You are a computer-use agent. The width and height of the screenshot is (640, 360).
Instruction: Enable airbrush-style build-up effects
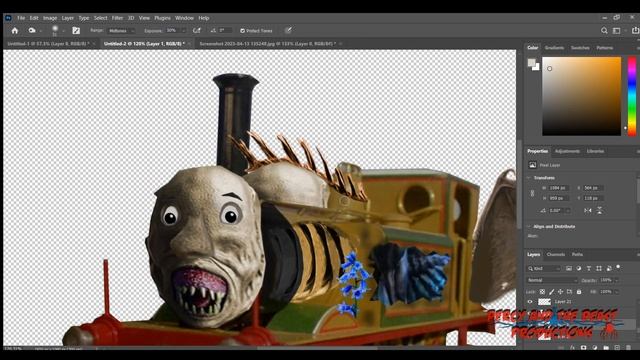point(197,31)
